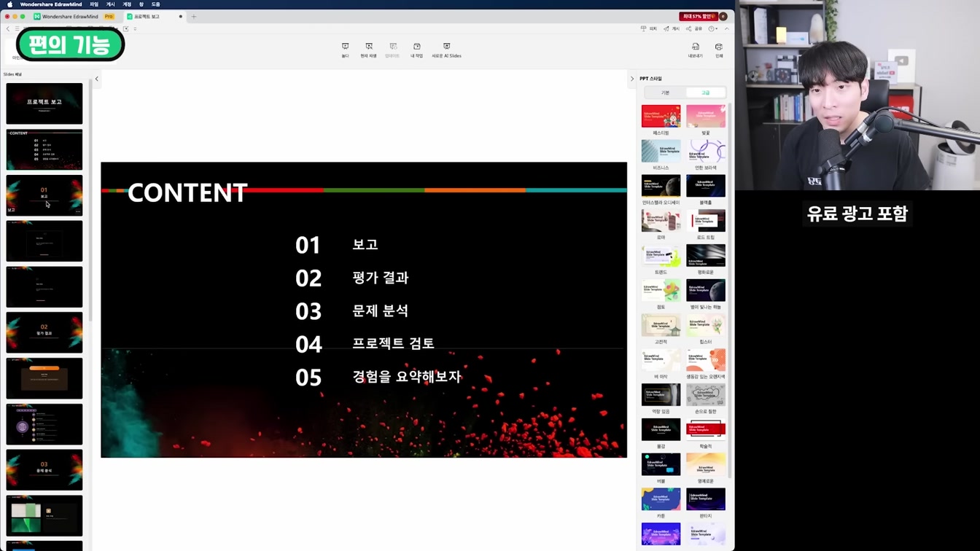Apply the 비즈니스 slide template
The image size is (980, 551).
tap(661, 152)
